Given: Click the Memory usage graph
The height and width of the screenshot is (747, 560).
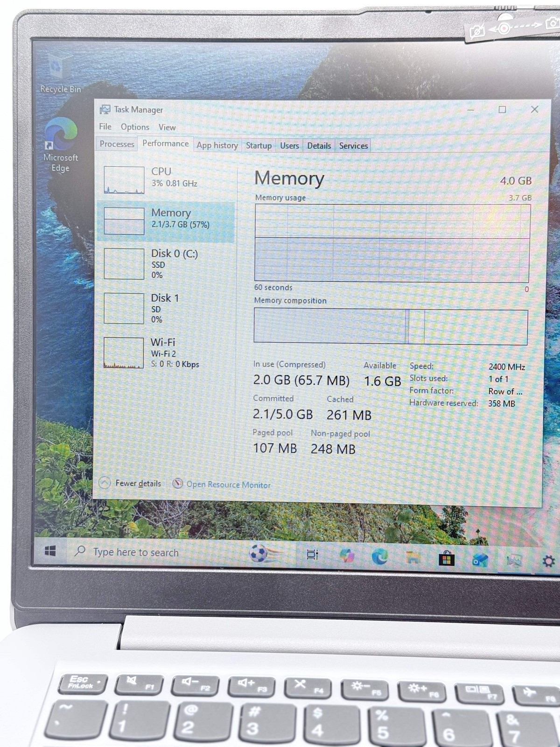Looking at the screenshot, I should 392,243.
